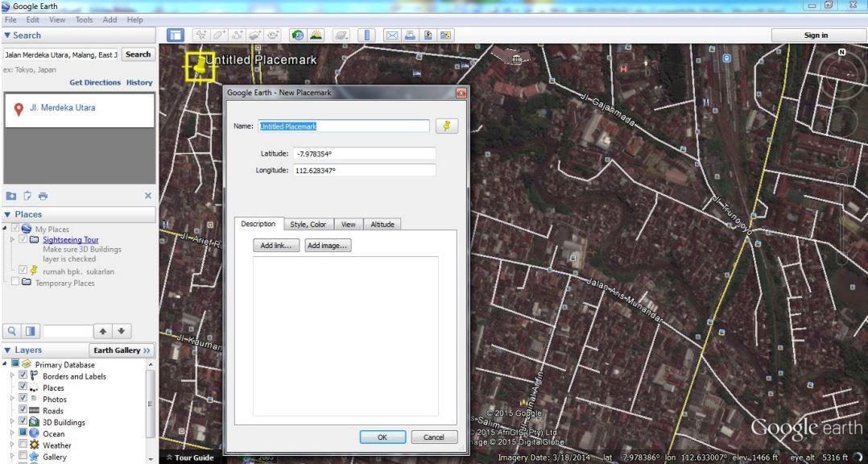Click the Record a Tour icon
The width and height of the screenshot is (868, 464).
(x=274, y=35)
